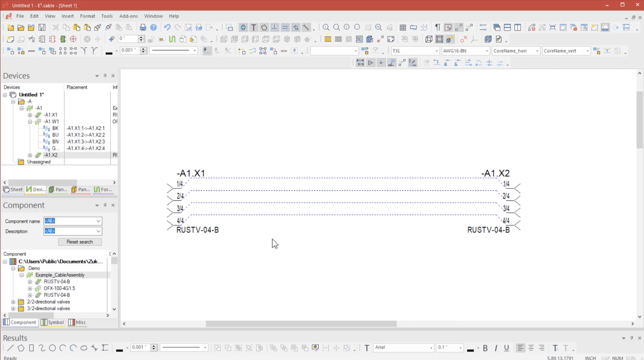
Task: Toggle the paragraph mark display icon
Action: tap(437, 27)
